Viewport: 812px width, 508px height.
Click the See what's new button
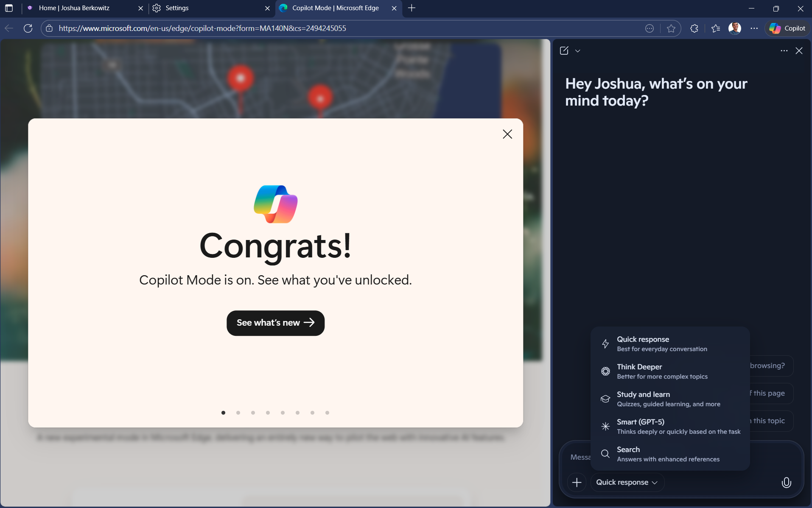(275, 323)
